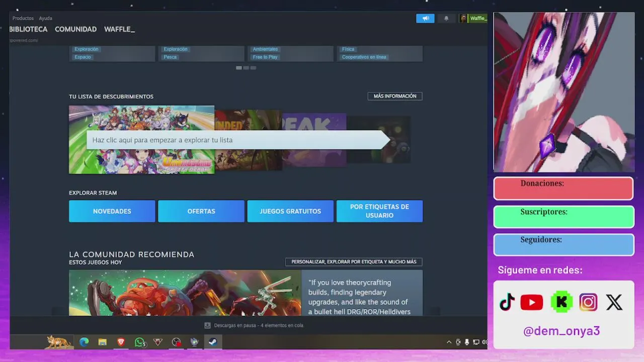Click the volume icon in the system tray
644x362 pixels.
484,342
